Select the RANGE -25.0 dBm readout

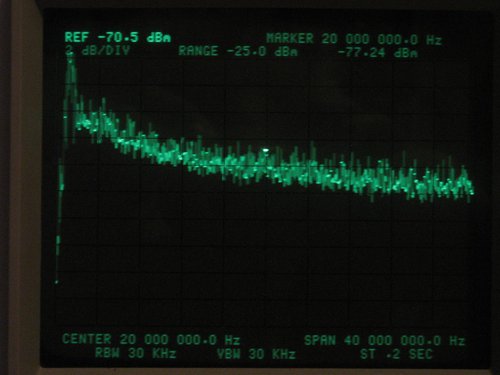coord(238,51)
